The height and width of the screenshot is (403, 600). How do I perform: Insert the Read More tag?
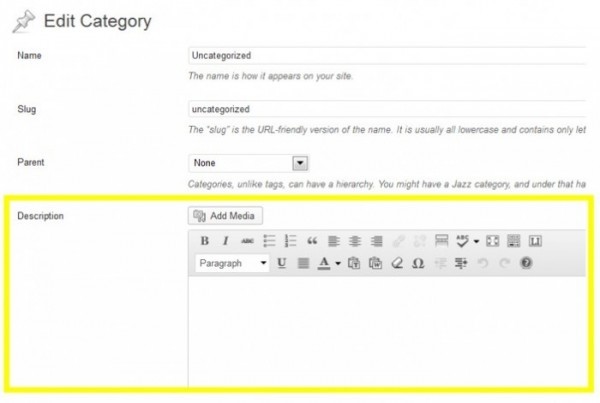coord(441,241)
